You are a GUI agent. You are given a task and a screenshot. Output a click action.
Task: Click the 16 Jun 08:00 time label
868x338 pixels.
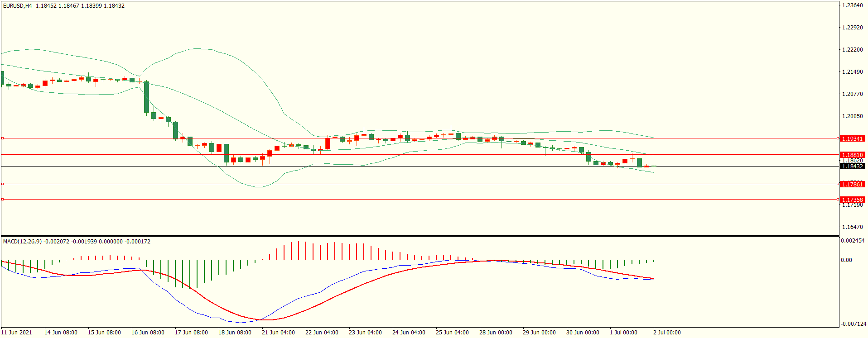pyautogui.click(x=148, y=333)
